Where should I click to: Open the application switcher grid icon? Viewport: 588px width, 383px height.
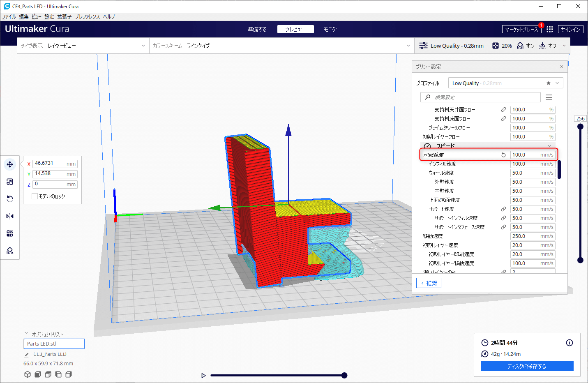tap(550, 29)
